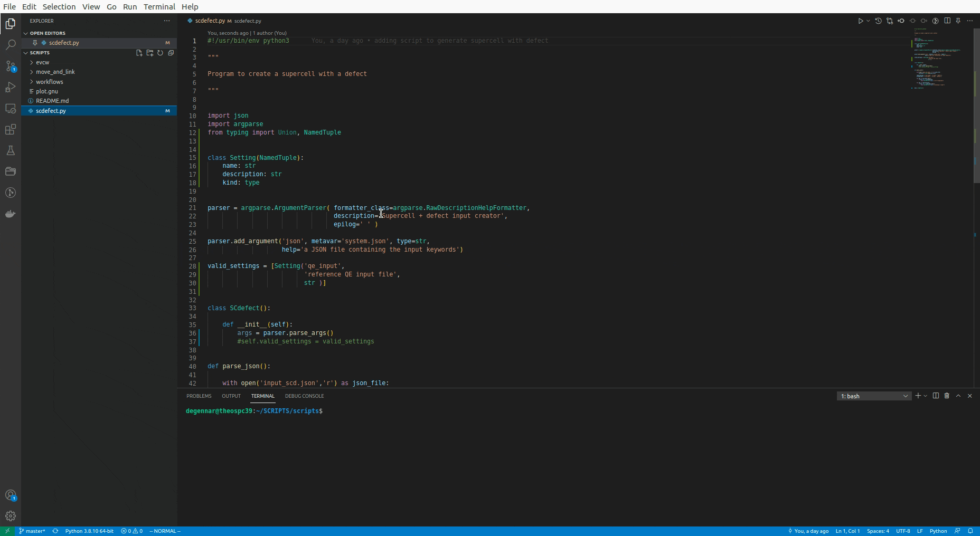Open the Run and Debug panel
This screenshot has width=980, height=536.
(x=11, y=87)
